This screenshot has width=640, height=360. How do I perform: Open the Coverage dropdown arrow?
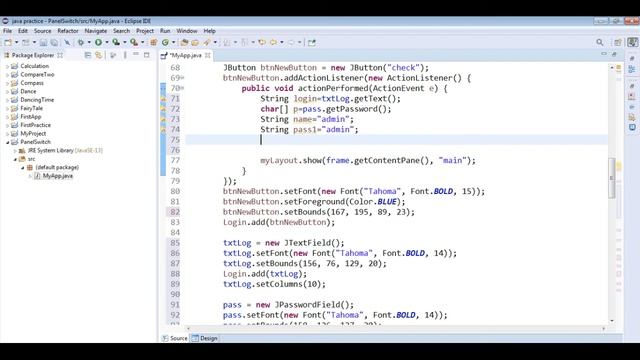tap(124, 42)
